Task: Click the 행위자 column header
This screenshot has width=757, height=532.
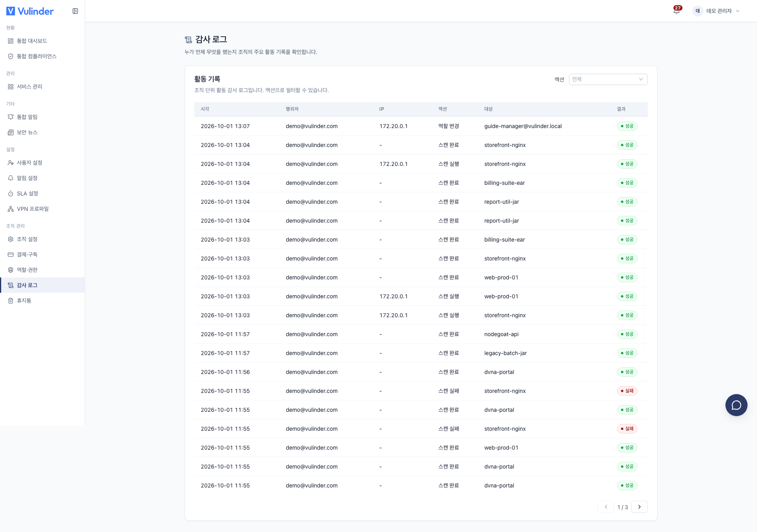Action: click(x=292, y=109)
